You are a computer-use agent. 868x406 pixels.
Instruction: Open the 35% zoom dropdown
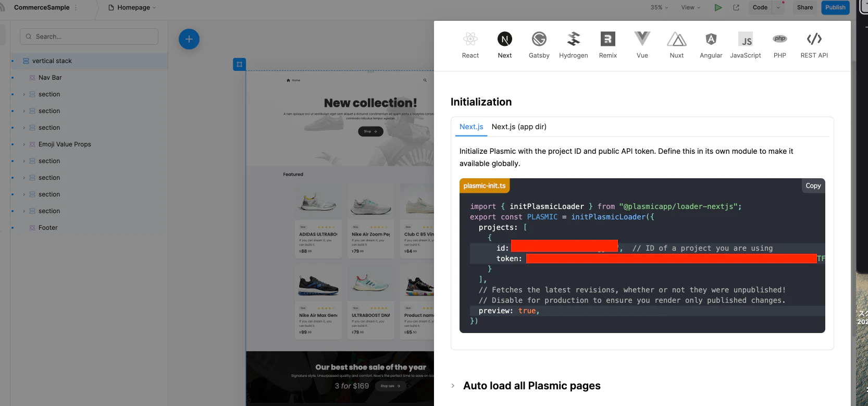[659, 7]
